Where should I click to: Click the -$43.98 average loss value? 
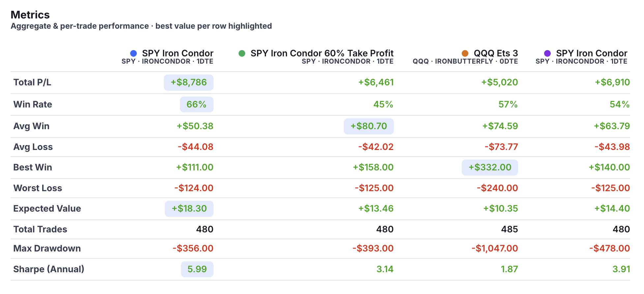(x=612, y=147)
